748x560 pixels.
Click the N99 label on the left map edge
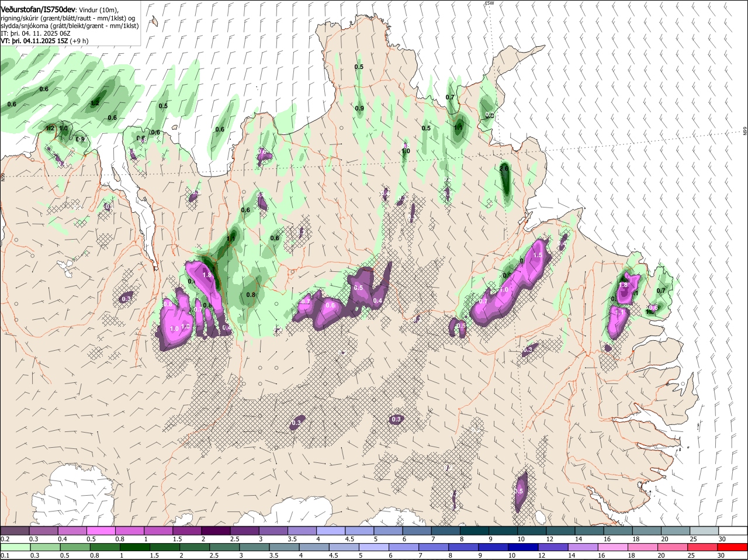pos(3,176)
